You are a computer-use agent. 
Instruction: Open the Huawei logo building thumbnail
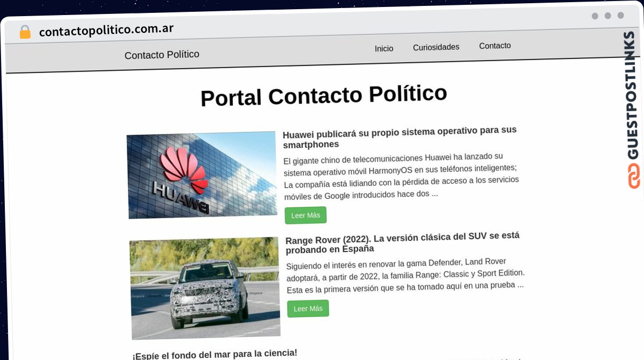pos(202,175)
